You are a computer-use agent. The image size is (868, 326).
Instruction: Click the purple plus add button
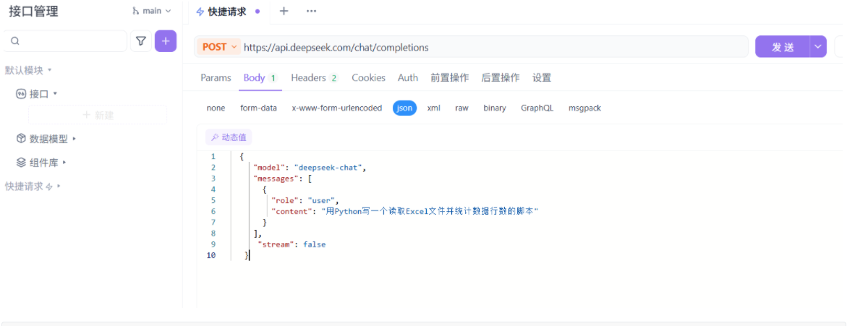(166, 41)
